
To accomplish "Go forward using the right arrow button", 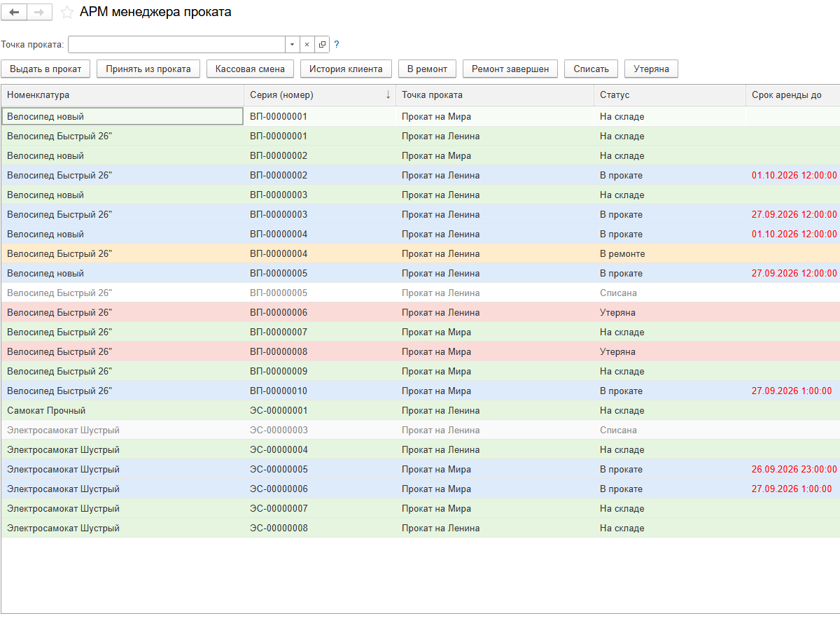I will (39, 13).
